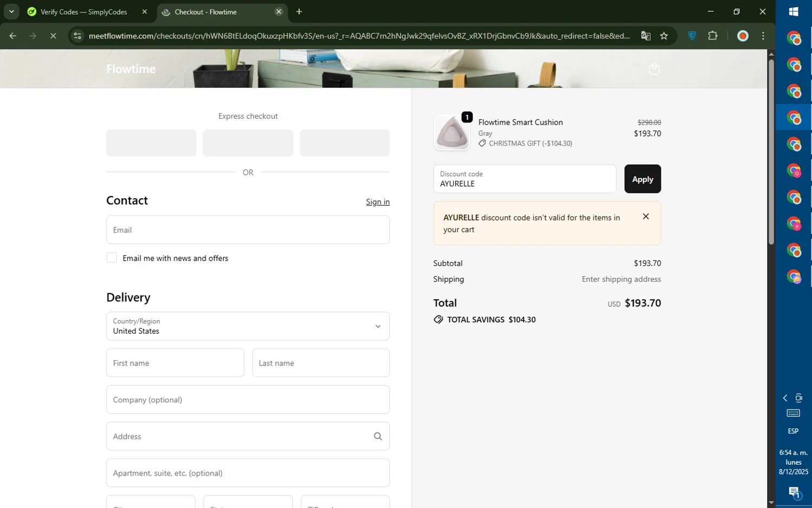Click the ESP input language indicator
Viewport: 812px width, 508px height.
793,431
